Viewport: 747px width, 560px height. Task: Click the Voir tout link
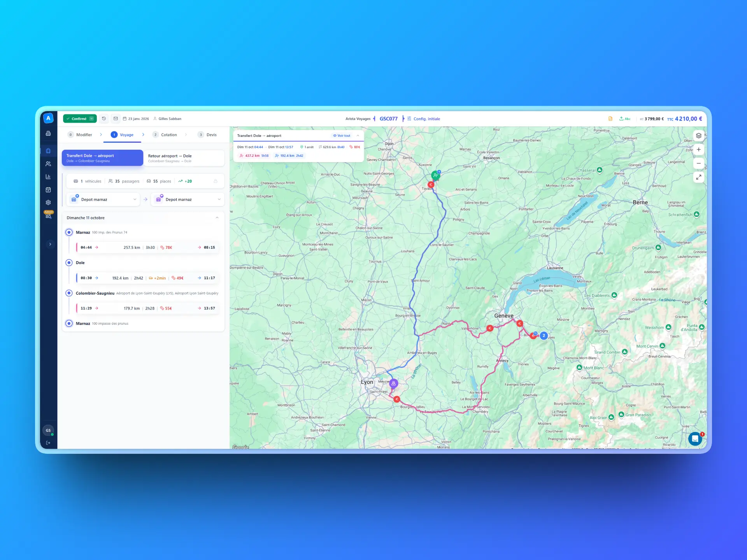(342, 135)
